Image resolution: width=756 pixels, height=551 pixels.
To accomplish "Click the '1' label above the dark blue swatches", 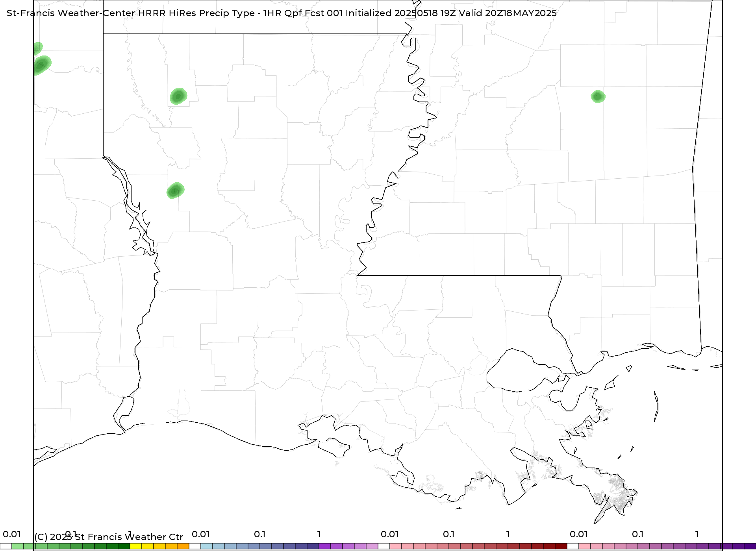I will point(319,534).
